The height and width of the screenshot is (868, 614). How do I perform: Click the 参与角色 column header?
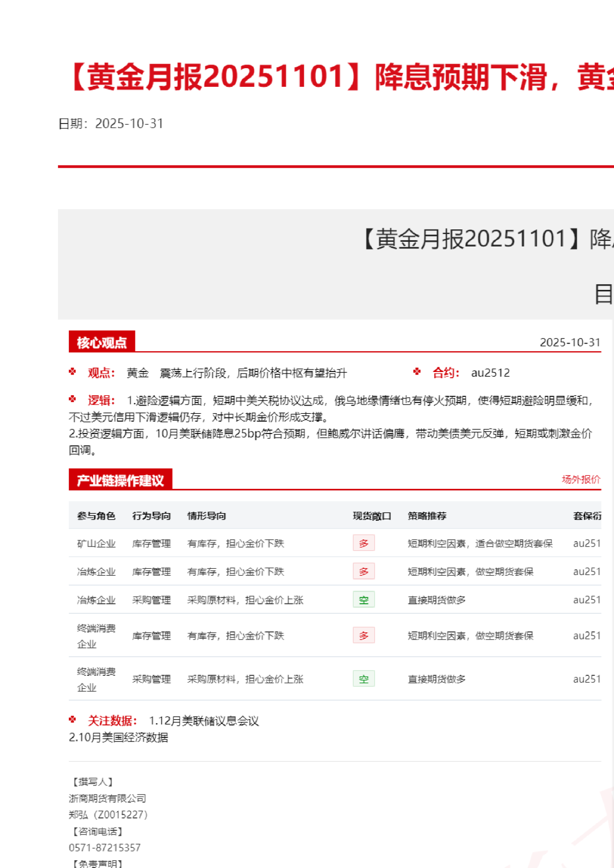pos(96,516)
